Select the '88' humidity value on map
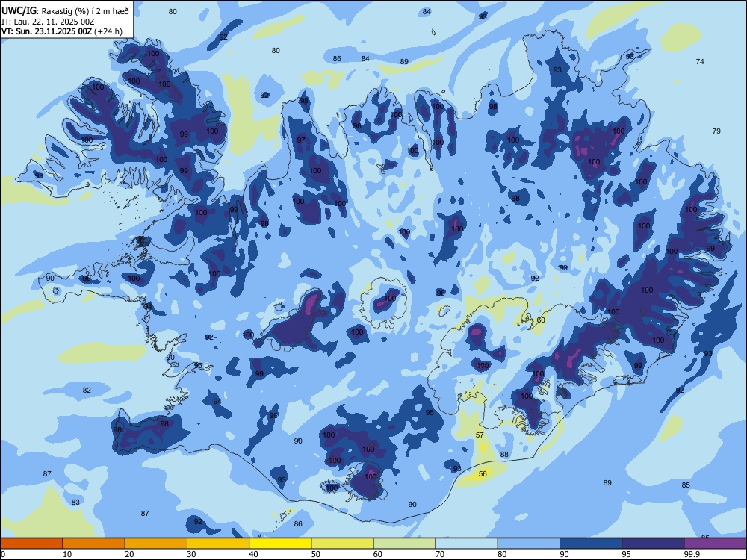 [x=504, y=454]
